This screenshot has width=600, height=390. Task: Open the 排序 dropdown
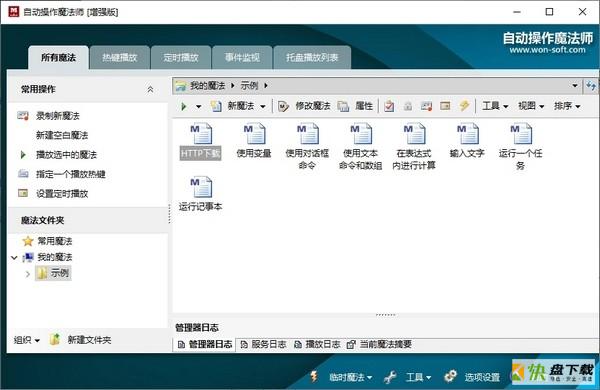[x=567, y=106]
